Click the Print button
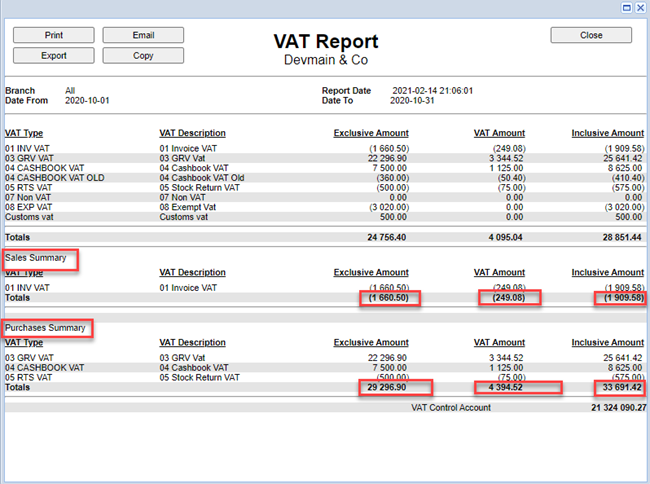Viewport: 650px width, 484px height. [53, 35]
